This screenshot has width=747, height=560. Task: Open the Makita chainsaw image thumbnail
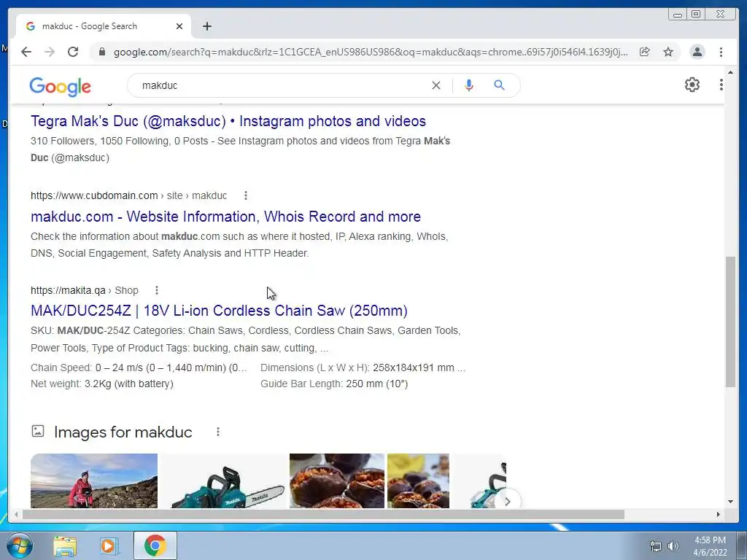click(x=224, y=481)
